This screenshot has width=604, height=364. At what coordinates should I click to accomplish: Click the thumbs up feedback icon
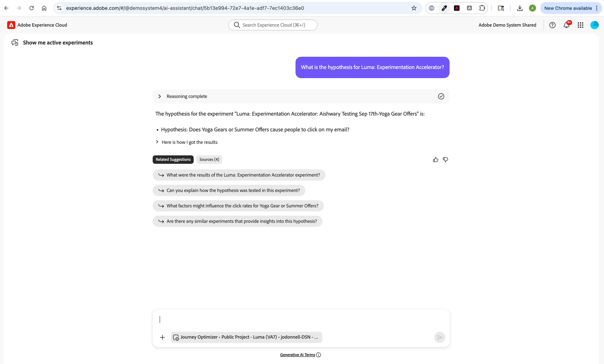pos(436,160)
